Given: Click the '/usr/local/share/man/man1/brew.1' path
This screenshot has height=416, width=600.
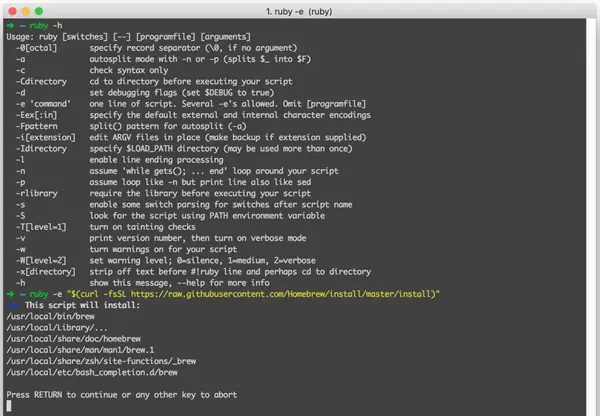Looking at the screenshot, I should (80, 350).
